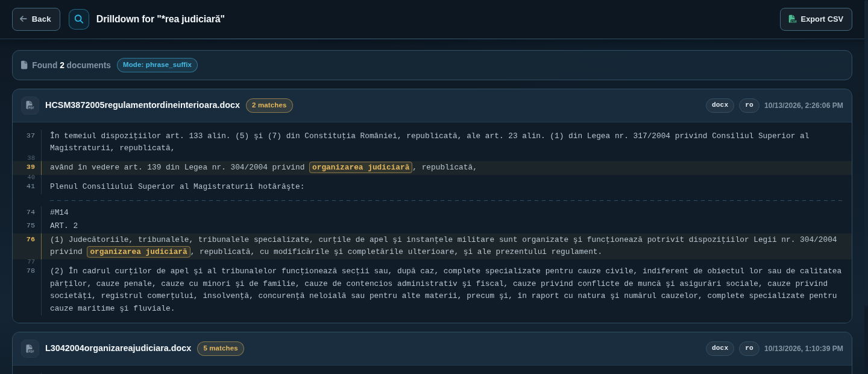The width and height of the screenshot is (868, 374).
Task: Click the text line #M14
Action: click(59, 213)
